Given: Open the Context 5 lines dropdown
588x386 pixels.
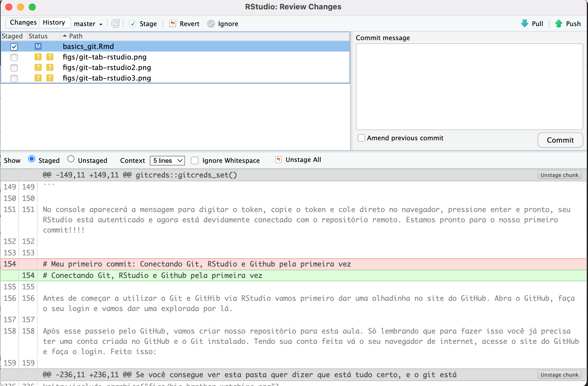Looking at the screenshot, I should click(167, 160).
